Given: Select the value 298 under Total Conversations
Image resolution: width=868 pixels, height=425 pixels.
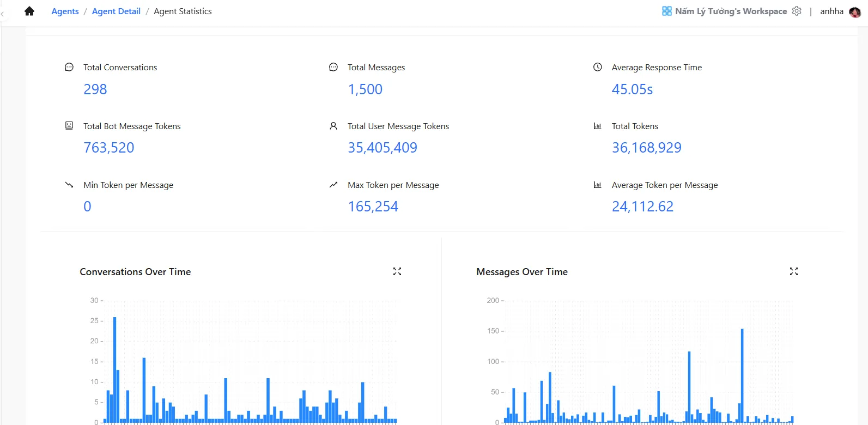Looking at the screenshot, I should pos(95,89).
